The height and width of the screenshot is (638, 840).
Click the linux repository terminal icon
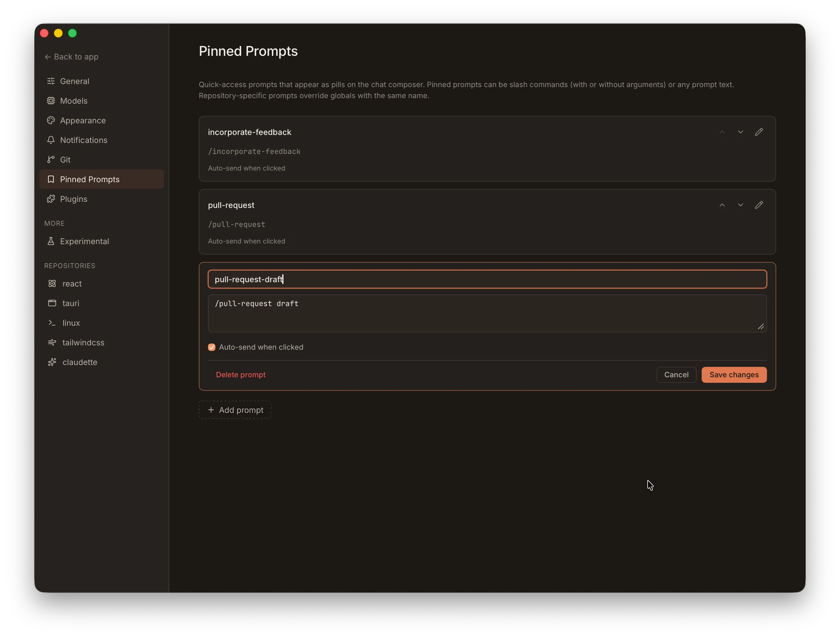pos(52,323)
